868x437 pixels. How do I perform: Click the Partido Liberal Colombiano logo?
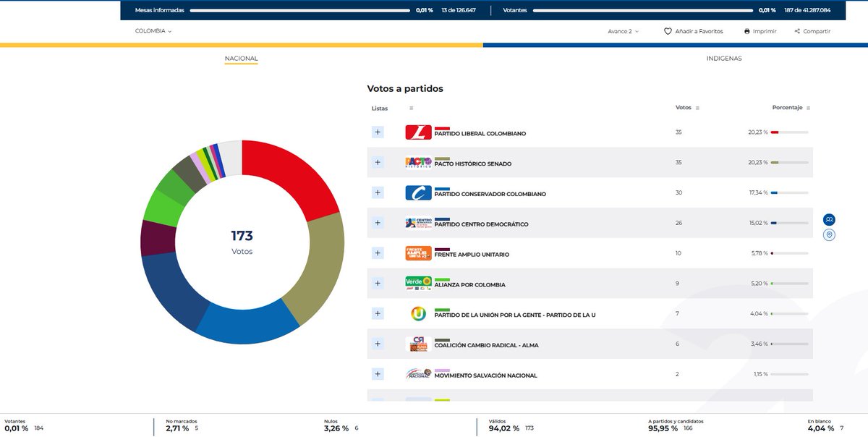[418, 132]
